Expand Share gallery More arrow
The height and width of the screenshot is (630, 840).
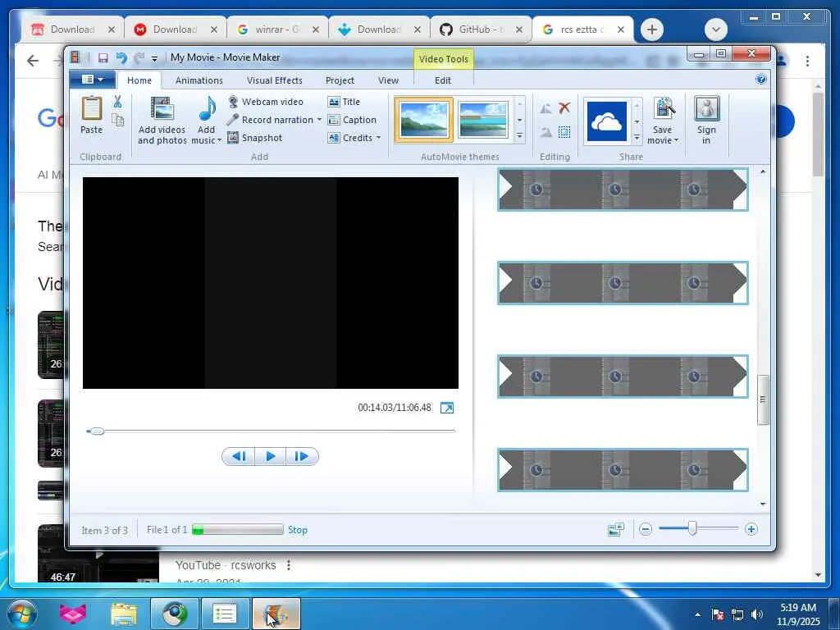pyautogui.click(x=637, y=138)
